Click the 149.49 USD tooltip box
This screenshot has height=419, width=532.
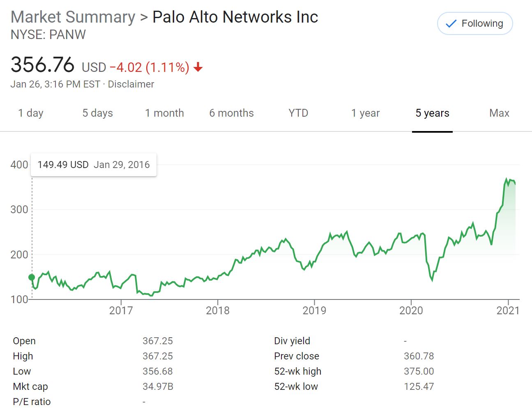tap(94, 164)
